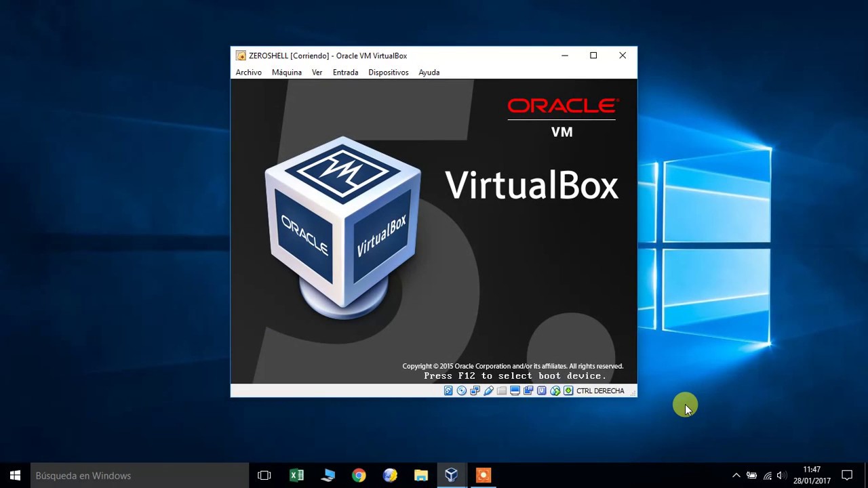This screenshot has height=488, width=868.
Task: Open the Archivo menu
Action: tap(248, 73)
